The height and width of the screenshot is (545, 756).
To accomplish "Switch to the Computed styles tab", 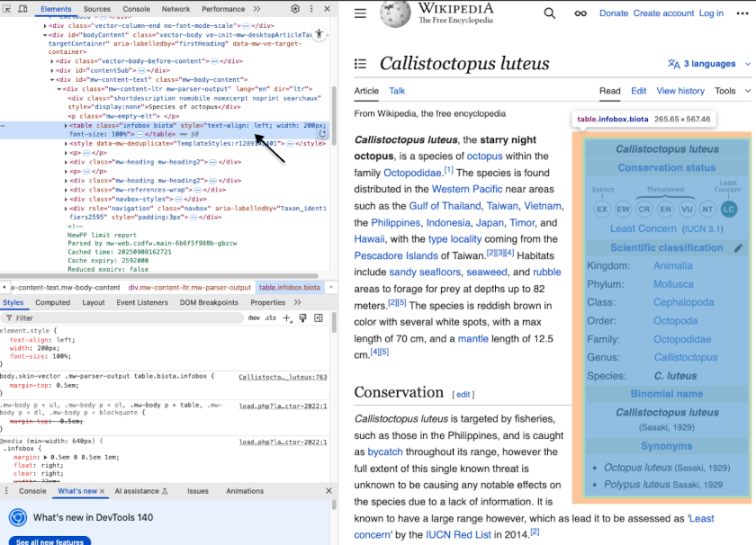I will coord(52,302).
